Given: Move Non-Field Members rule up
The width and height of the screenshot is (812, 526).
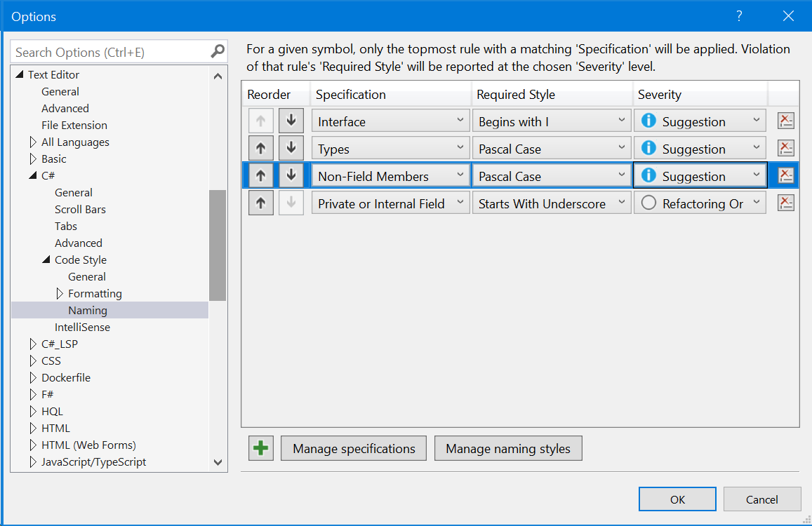Looking at the screenshot, I should (260, 176).
